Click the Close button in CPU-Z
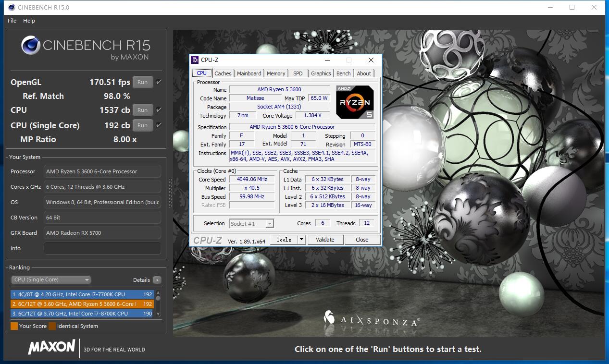This screenshot has height=364, width=609. [x=362, y=240]
